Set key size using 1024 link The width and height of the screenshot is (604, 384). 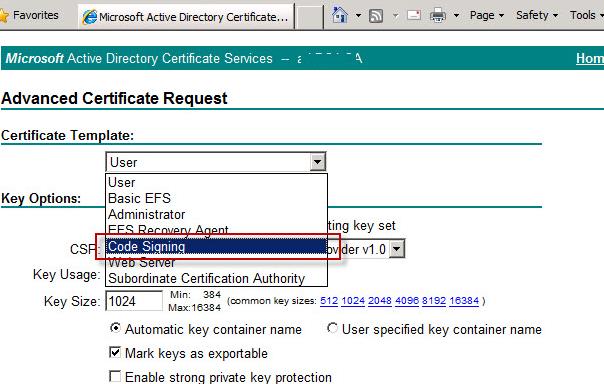click(353, 300)
